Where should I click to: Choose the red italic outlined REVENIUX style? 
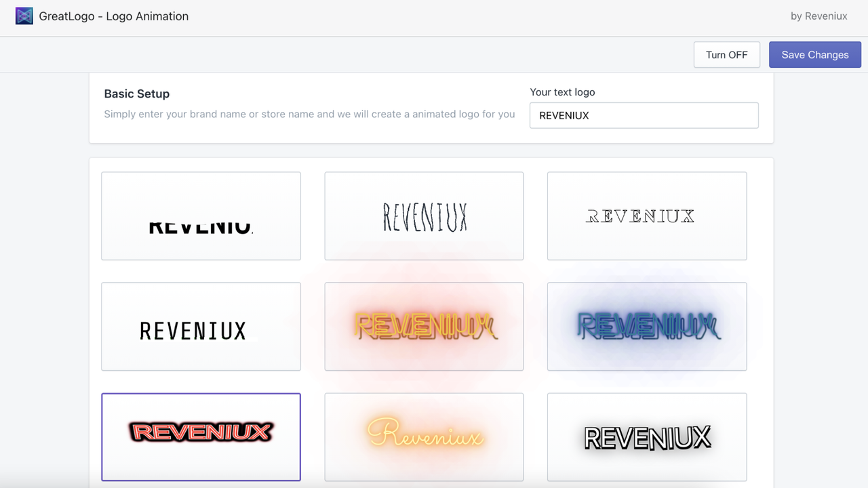pyautogui.click(x=201, y=437)
